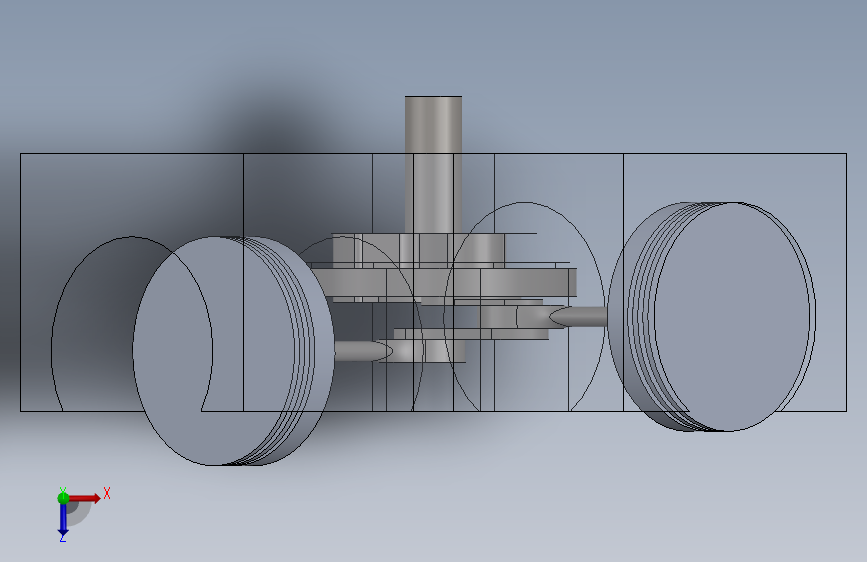Select the vertical crankshaft output shaft
The image size is (867, 562).
click(x=433, y=165)
